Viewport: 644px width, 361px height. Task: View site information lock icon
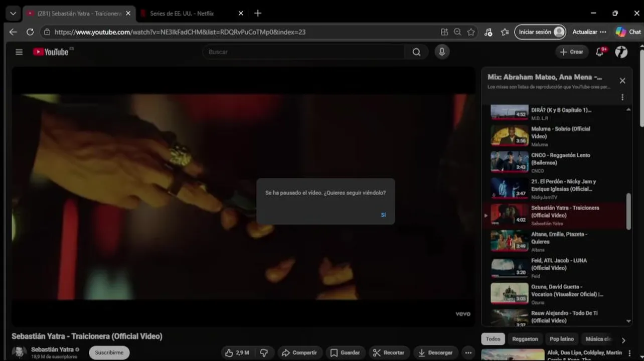pos(47,32)
